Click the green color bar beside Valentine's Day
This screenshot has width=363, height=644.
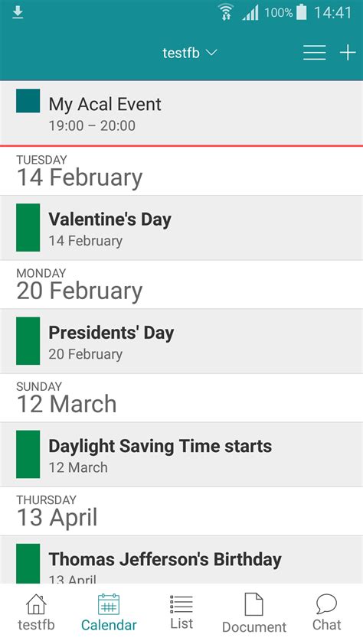[28, 227]
